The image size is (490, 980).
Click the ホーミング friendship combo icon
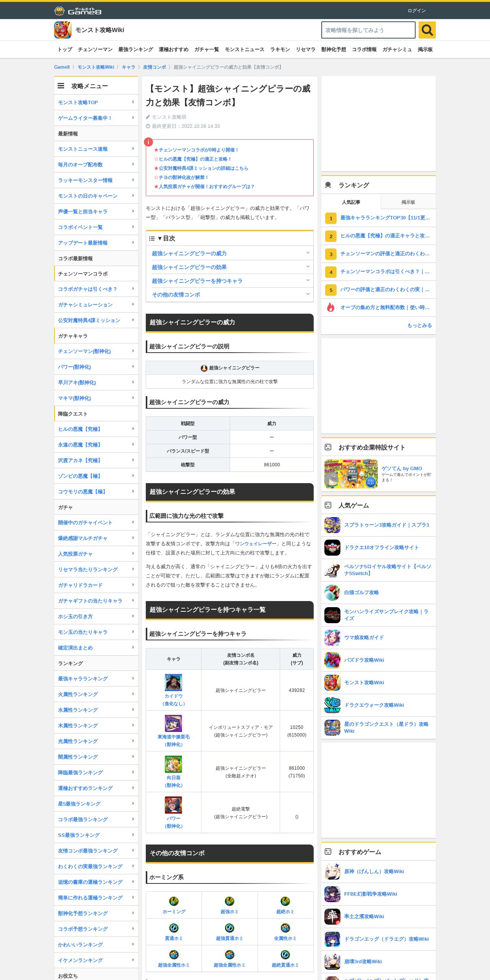(x=174, y=901)
